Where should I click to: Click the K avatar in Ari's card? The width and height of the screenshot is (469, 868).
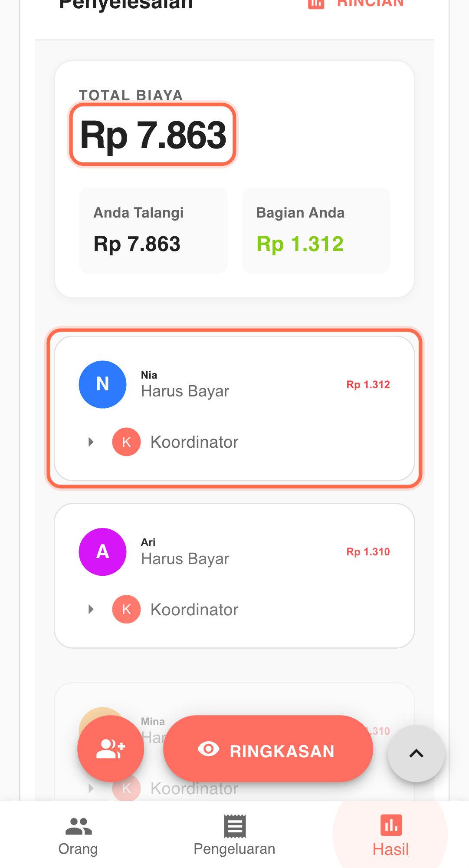126,609
